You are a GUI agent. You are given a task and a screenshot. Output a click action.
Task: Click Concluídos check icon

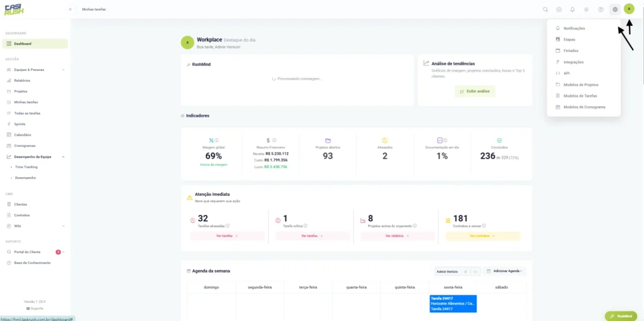499,140
